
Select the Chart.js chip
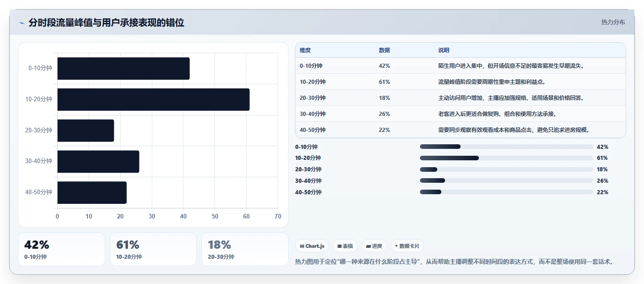(x=312, y=246)
